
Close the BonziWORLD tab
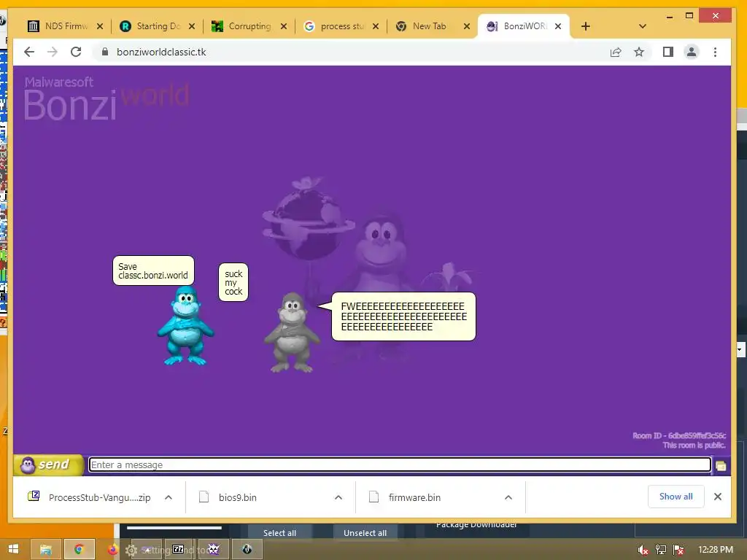tap(558, 26)
